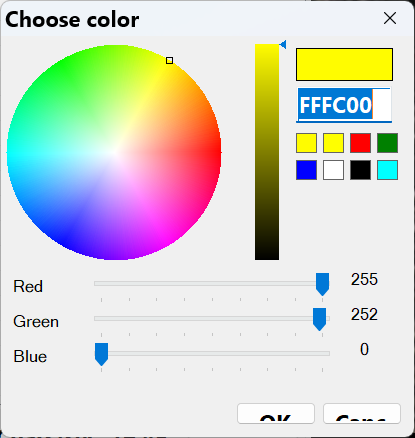Choose the white preset swatch
The width and height of the screenshot is (415, 438).
[x=333, y=170]
